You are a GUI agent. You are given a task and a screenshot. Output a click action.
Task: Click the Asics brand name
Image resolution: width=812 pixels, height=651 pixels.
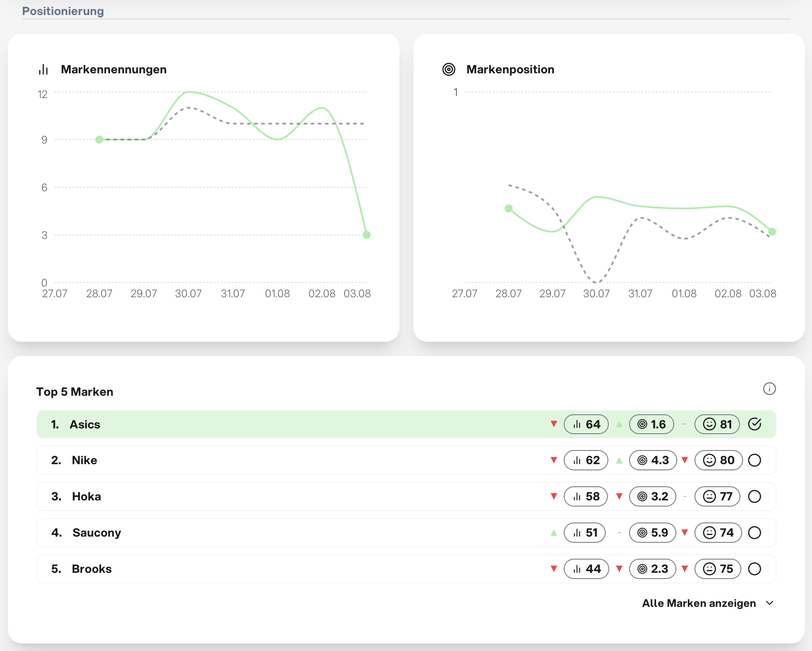[x=85, y=424]
